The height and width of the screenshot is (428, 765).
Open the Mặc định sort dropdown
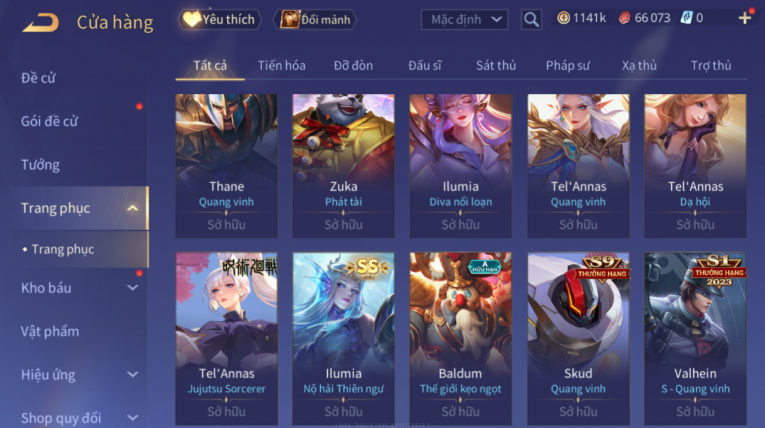pos(464,20)
